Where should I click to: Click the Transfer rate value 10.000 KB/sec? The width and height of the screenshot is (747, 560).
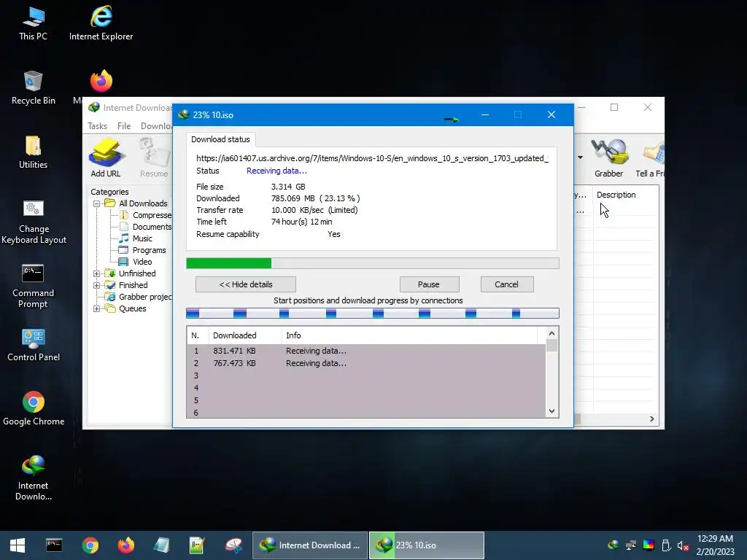click(298, 210)
